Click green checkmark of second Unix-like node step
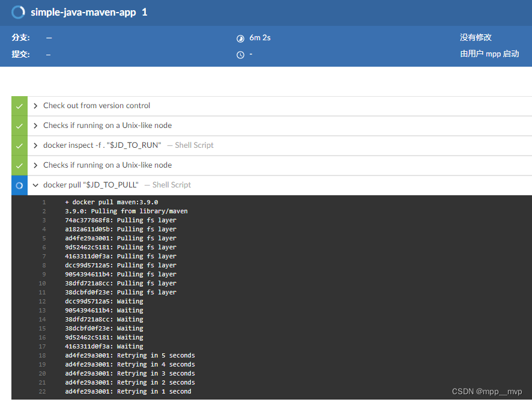This screenshot has width=532, height=402. 19,165
